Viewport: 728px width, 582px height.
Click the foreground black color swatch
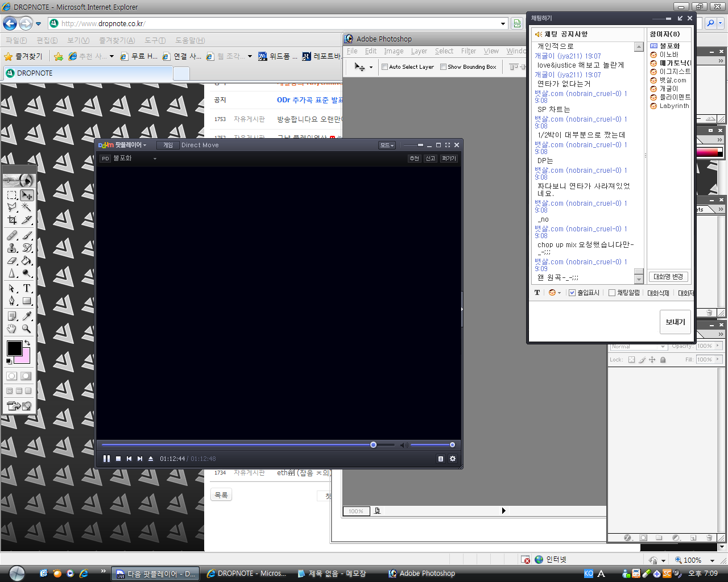[14, 348]
